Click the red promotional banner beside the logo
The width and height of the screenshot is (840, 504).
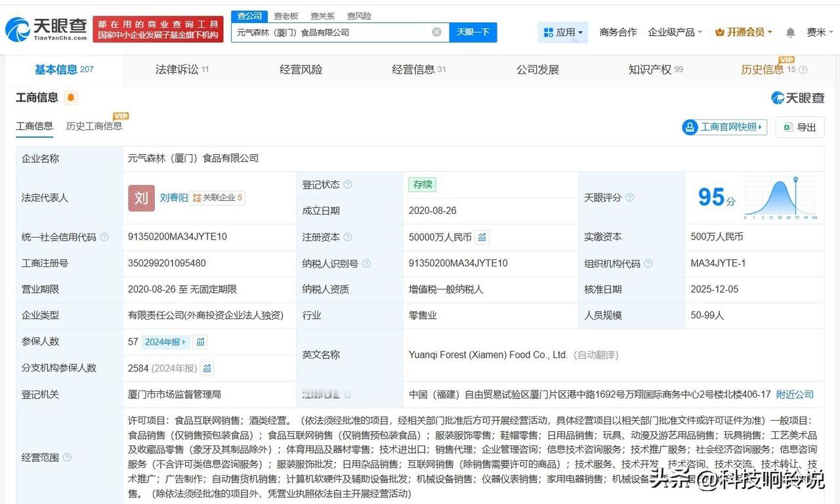click(158, 30)
